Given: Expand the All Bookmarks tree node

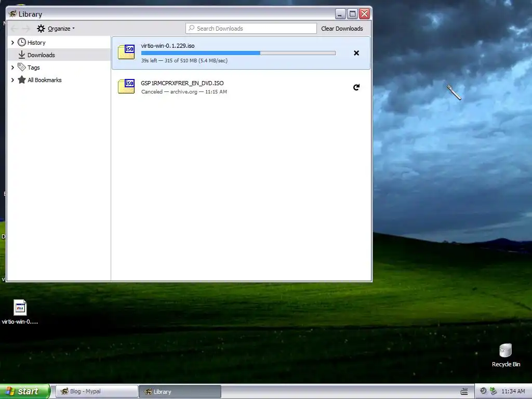Looking at the screenshot, I should (12, 80).
